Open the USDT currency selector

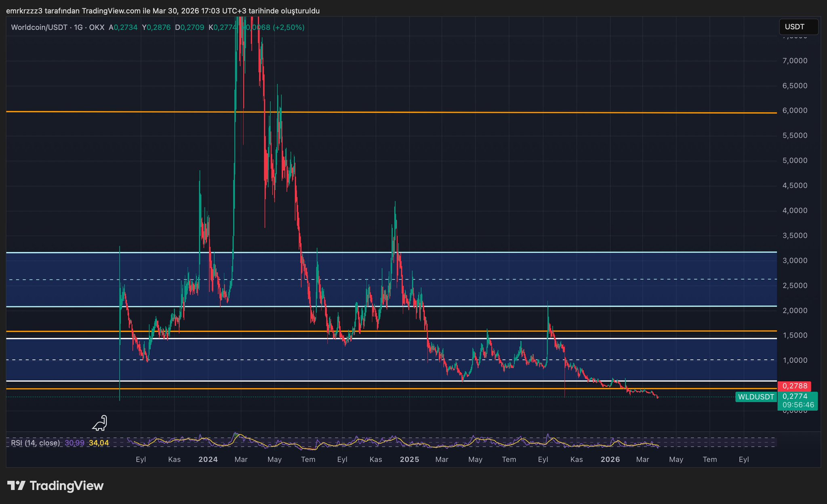[798, 27]
